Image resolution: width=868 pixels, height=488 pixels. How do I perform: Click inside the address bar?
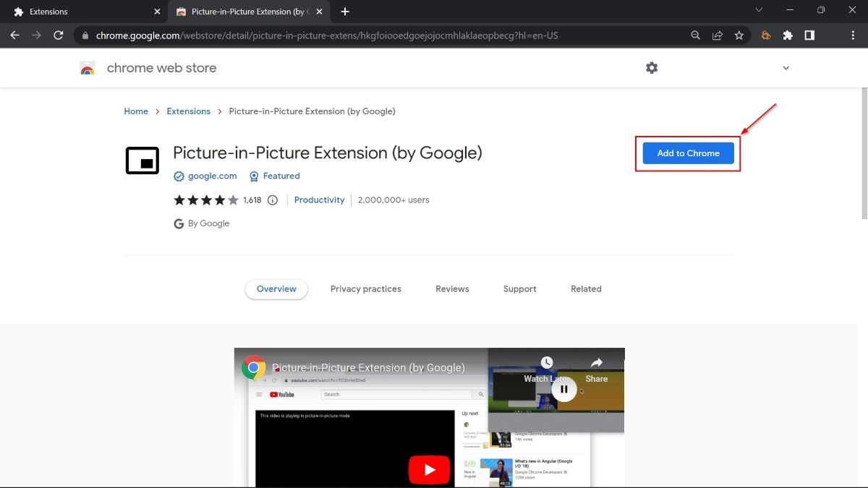coord(362,35)
